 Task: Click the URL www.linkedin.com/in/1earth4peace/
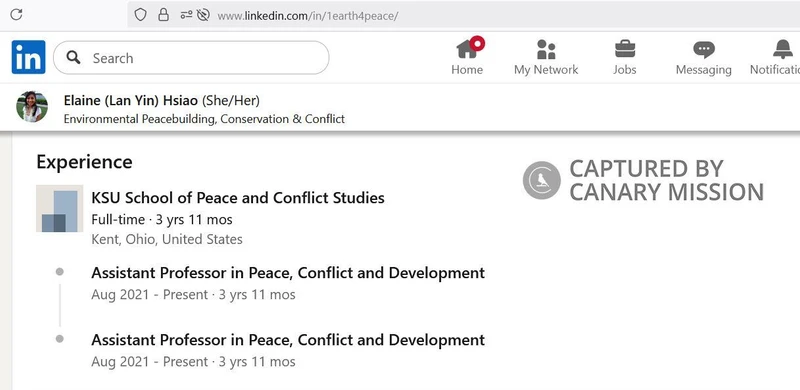pyautogui.click(x=308, y=16)
